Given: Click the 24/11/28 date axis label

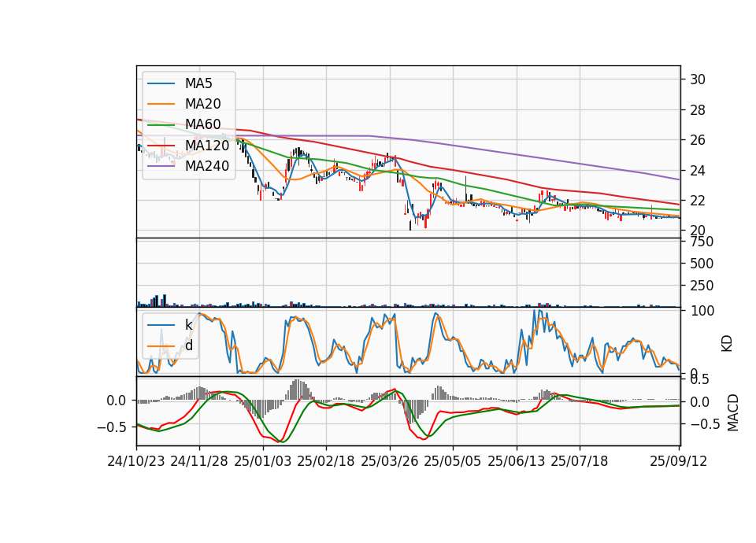Looking at the screenshot, I should [199, 461].
